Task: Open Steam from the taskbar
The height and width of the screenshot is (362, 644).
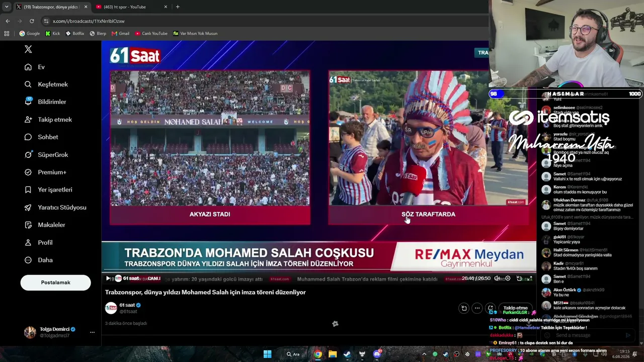Action: click(x=347, y=354)
